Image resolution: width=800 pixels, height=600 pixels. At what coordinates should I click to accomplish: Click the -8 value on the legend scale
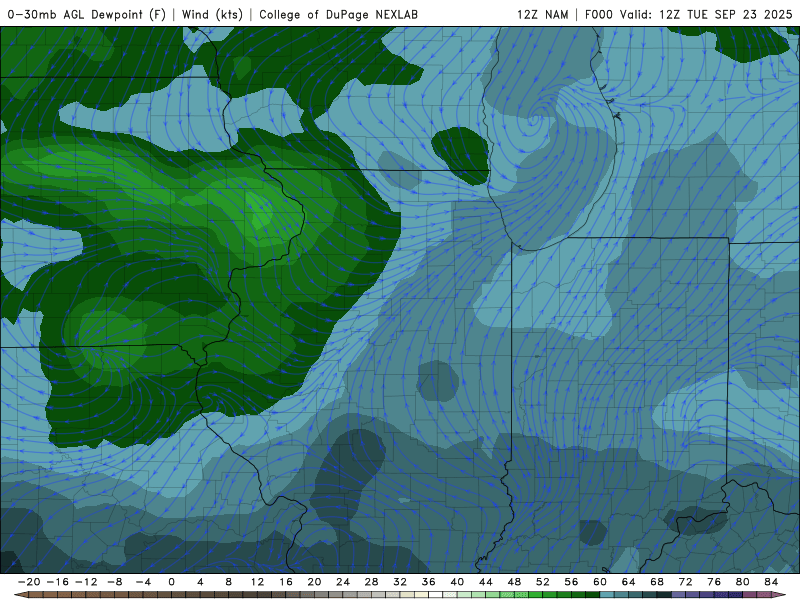tap(114, 582)
